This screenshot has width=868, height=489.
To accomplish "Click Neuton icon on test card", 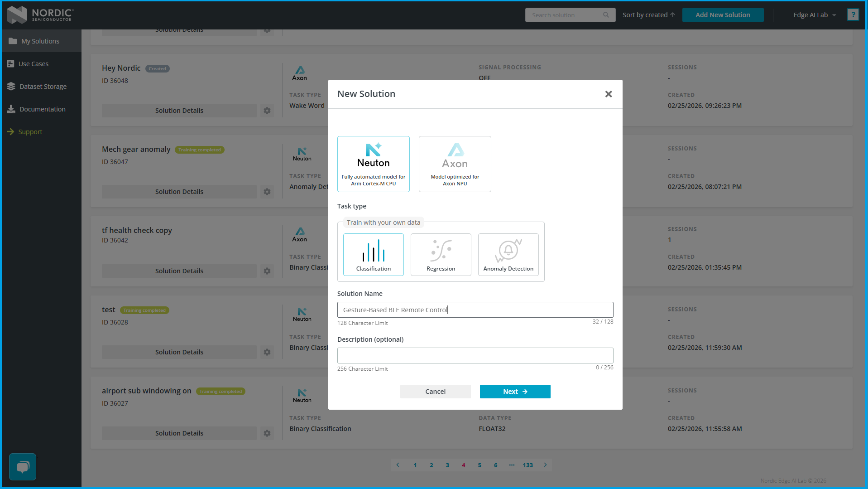I will [302, 315].
